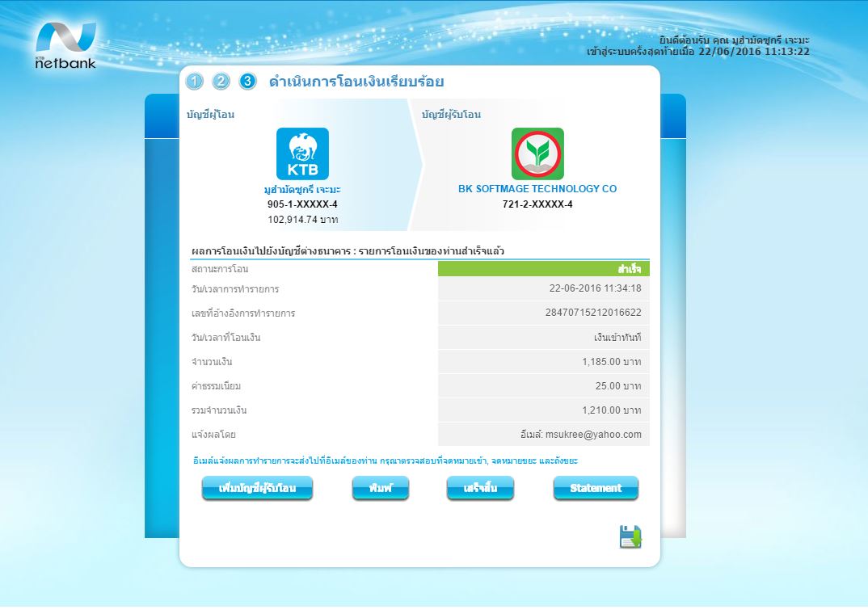Viewport: 868px width, 614px height.
Task: Click the transaction time 22-06-2016 11:34:18
Action: coord(595,288)
